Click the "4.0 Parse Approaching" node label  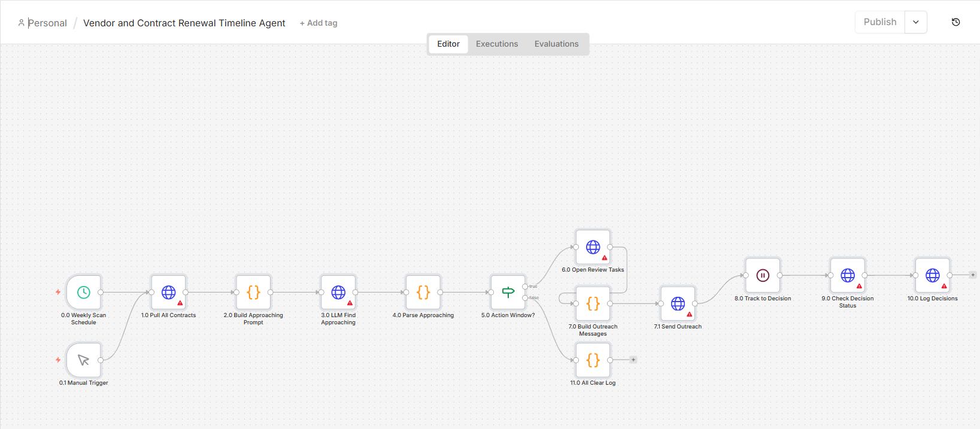tap(423, 315)
